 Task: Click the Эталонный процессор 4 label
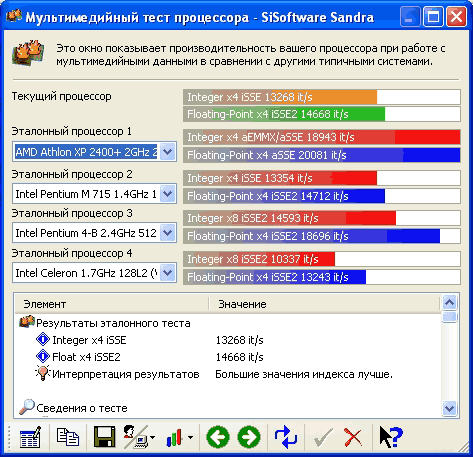(x=72, y=253)
